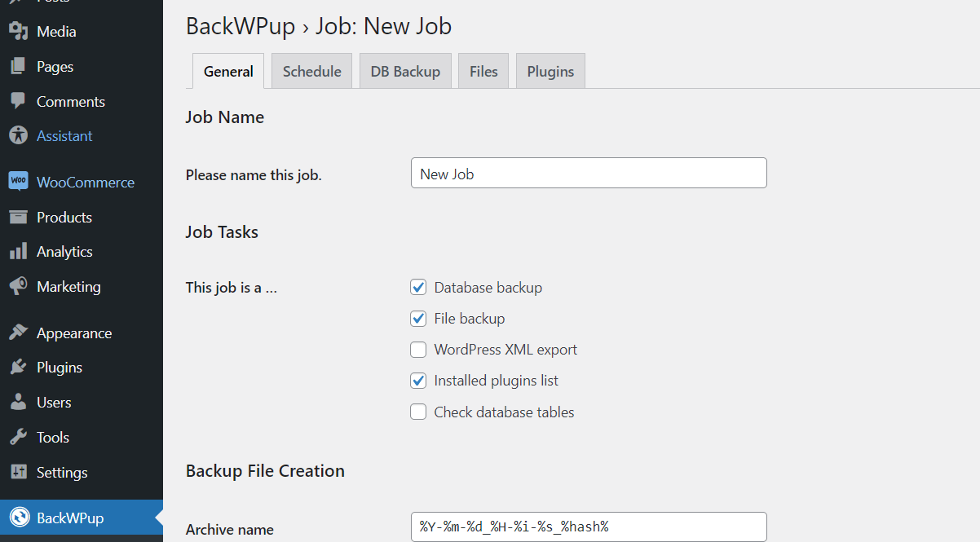The width and height of the screenshot is (980, 542).
Task: Switch to the Schedule tab
Action: click(311, 71)
